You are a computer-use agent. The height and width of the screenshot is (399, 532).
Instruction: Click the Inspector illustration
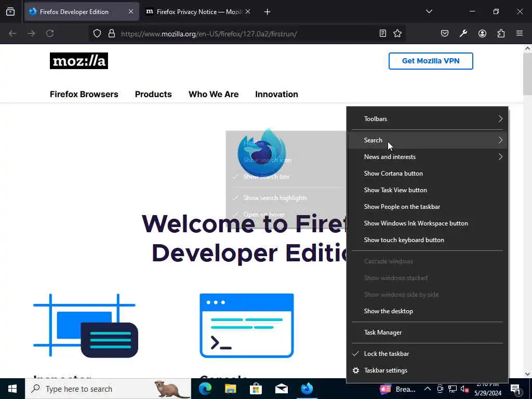click(x=86, y=326)
